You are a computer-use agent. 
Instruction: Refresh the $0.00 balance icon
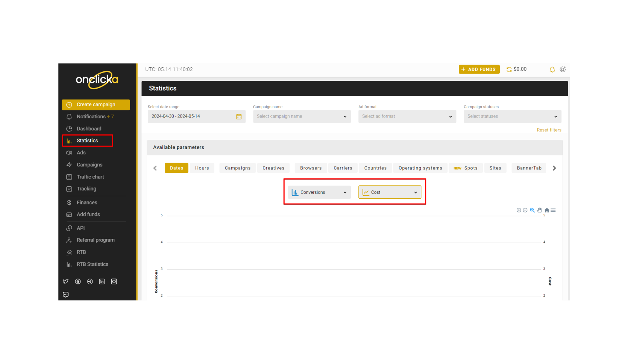(509, 69)
